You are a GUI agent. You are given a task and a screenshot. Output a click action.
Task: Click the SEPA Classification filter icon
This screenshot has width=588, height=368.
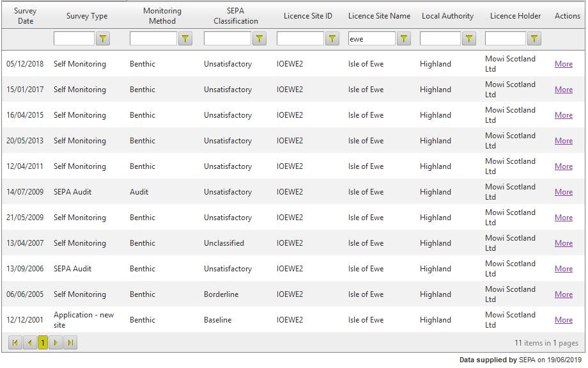[259, 39]
